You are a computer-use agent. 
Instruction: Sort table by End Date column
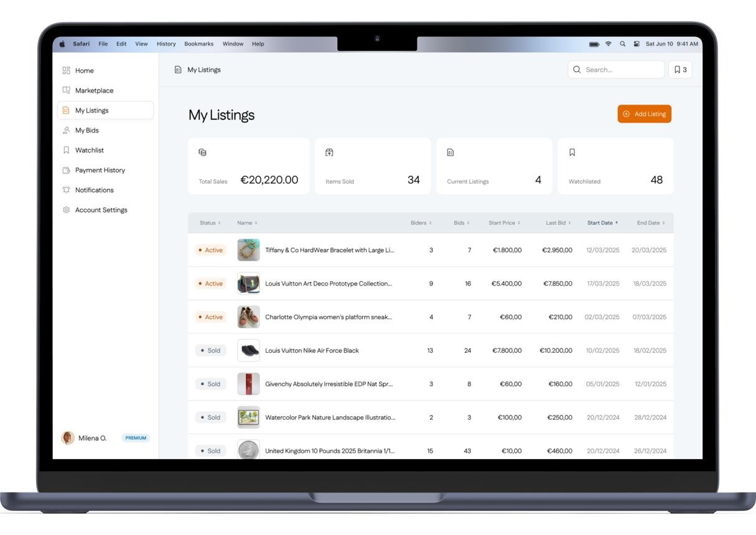651,223
